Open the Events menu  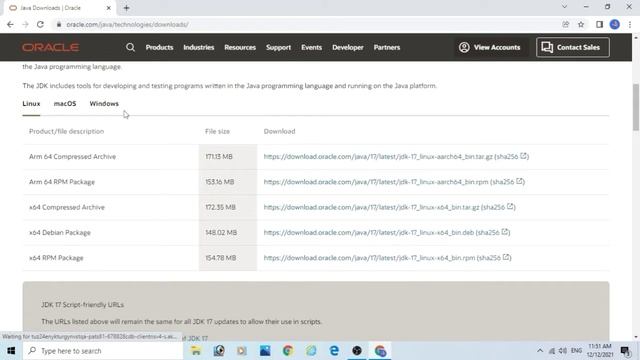[311, 47]
